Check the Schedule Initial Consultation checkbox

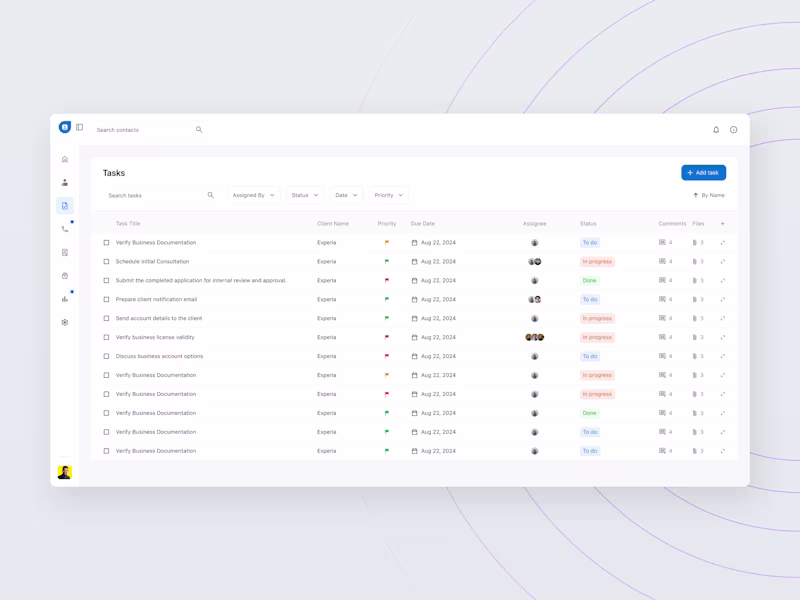pos(106,262)
